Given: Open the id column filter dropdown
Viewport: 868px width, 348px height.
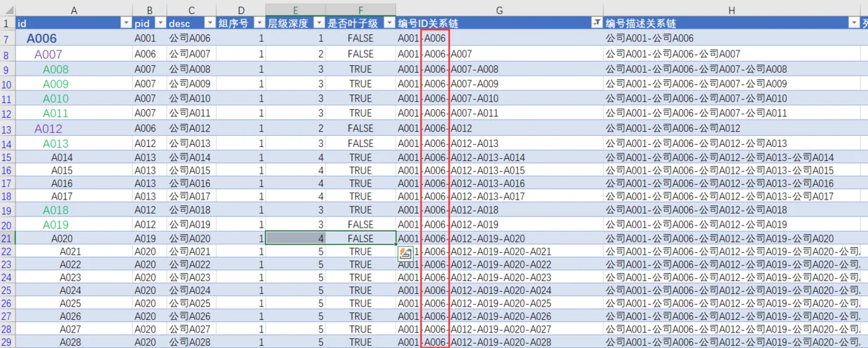Looking at the screenshot, I should point(127,23).
